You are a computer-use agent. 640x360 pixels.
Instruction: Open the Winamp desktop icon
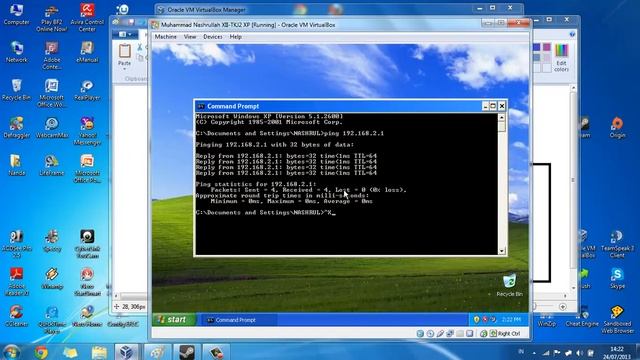[52, 278]
